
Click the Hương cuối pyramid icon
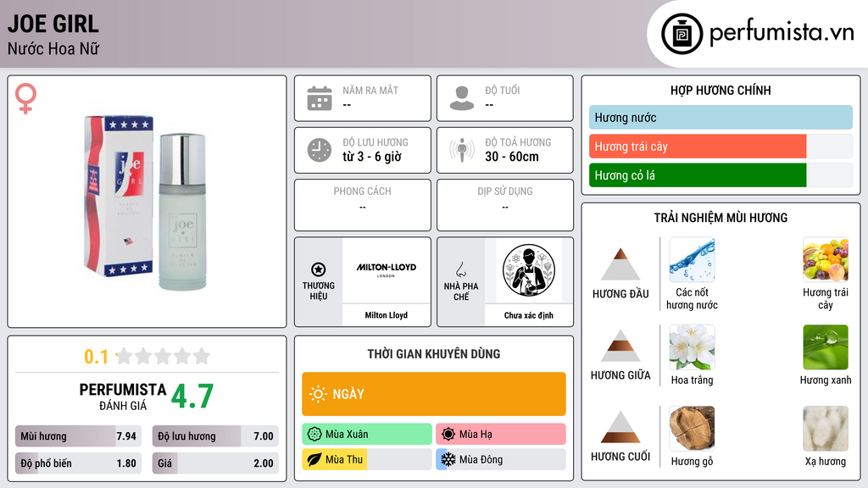[620, 427]
